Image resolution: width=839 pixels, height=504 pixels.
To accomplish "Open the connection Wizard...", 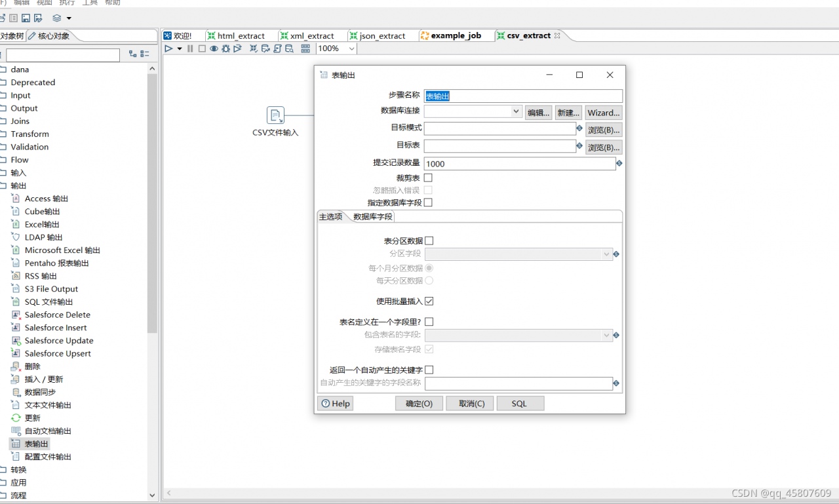I will click(604, 113).
